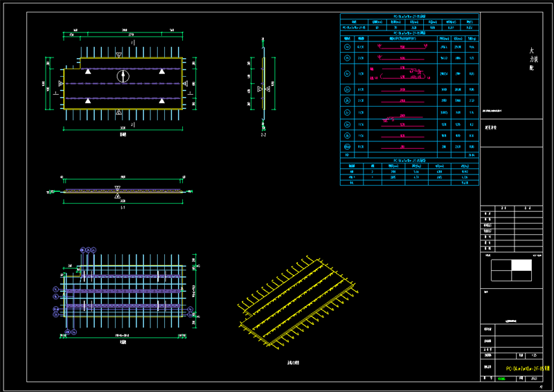
Task: Select the "2-2" section view label
Action: coord(263,134)
